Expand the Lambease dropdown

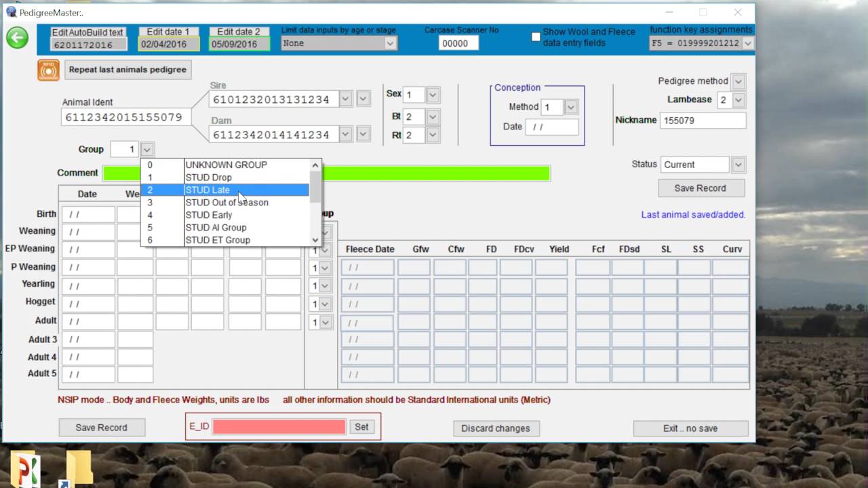[738, 100]
